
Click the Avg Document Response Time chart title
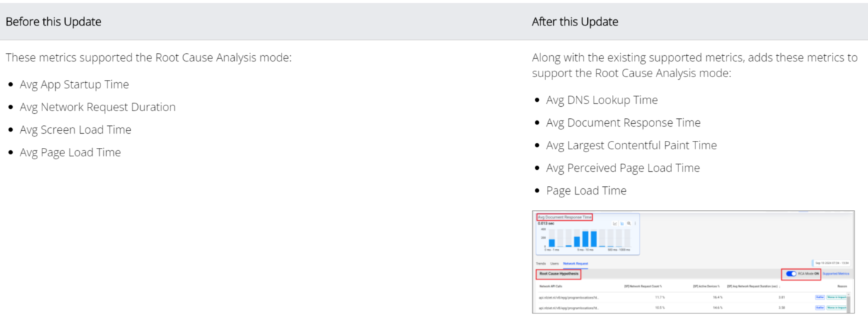coord(565,217)
